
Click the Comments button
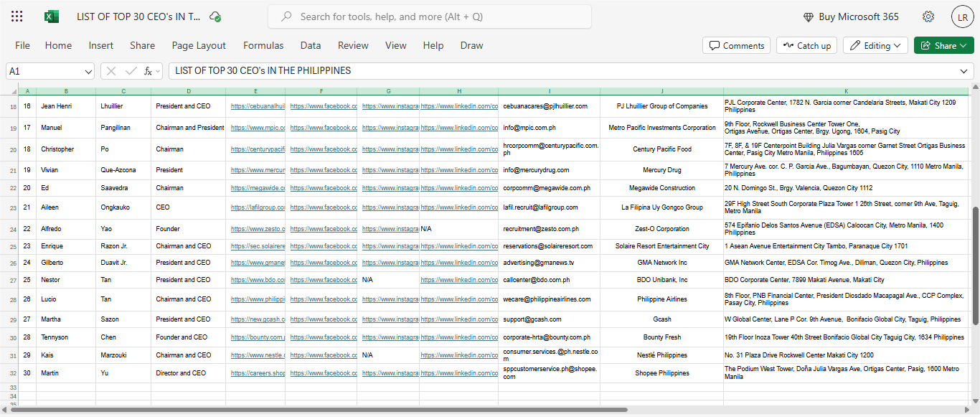click(x=736, y=45)
